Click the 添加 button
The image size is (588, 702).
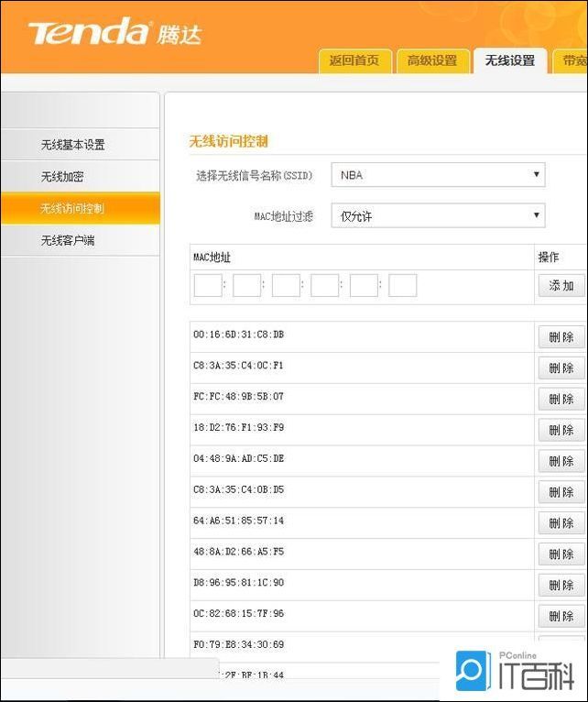point(561,285)
